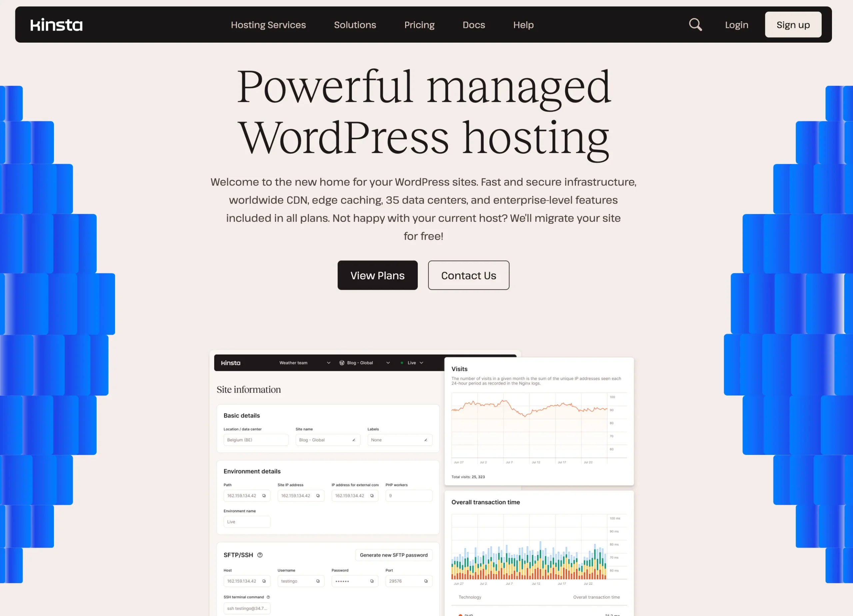Copy the SFTP Username testingo

click(318, 581)
